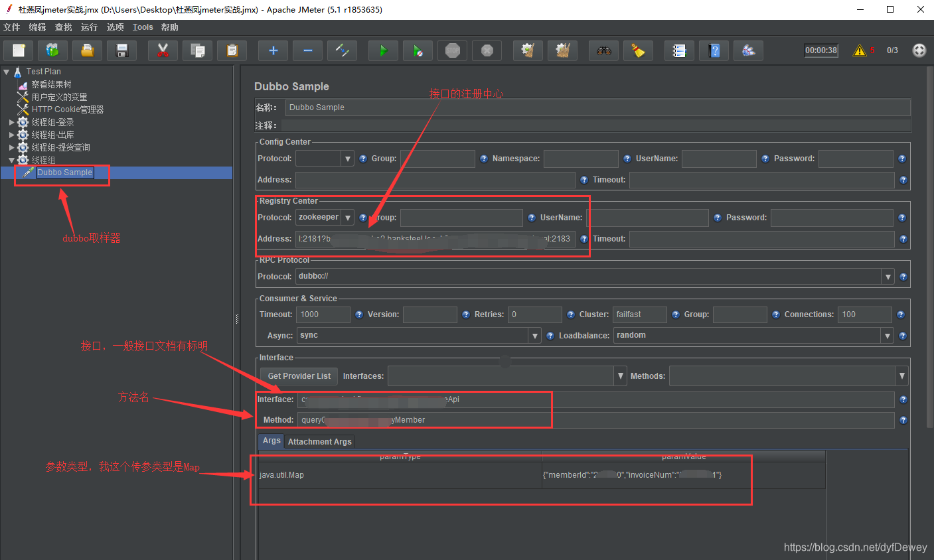Click the java.util.Map paramType cell
The image size is (934, 560).
[400, 475]
